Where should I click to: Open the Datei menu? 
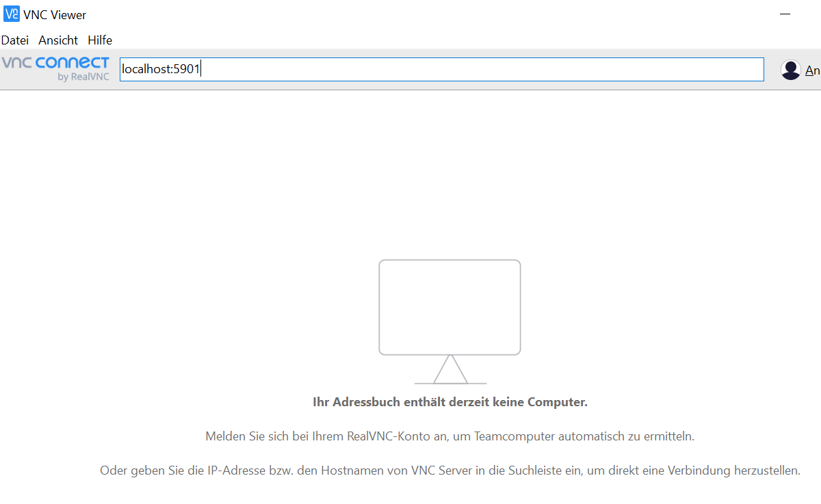click(x=15, y=40)
